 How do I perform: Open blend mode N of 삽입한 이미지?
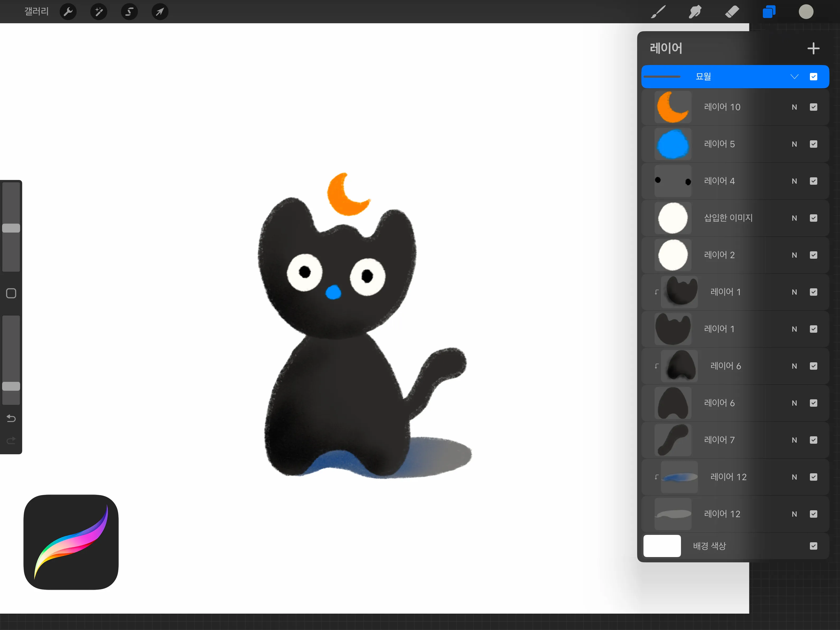click(x=794, y=218)
